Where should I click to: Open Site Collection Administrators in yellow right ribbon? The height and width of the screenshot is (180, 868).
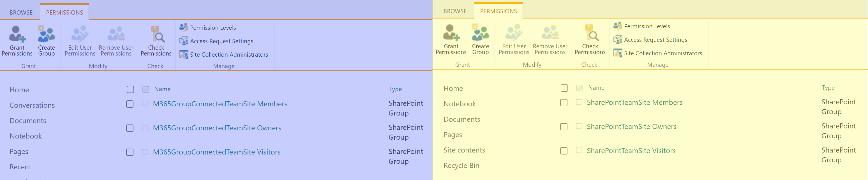pos(662,53)
